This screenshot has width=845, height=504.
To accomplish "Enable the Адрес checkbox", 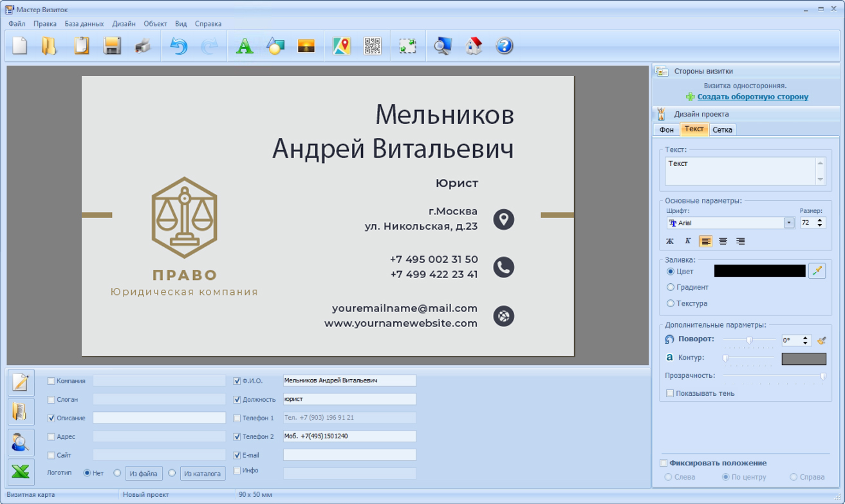I will tap(51, 437).
